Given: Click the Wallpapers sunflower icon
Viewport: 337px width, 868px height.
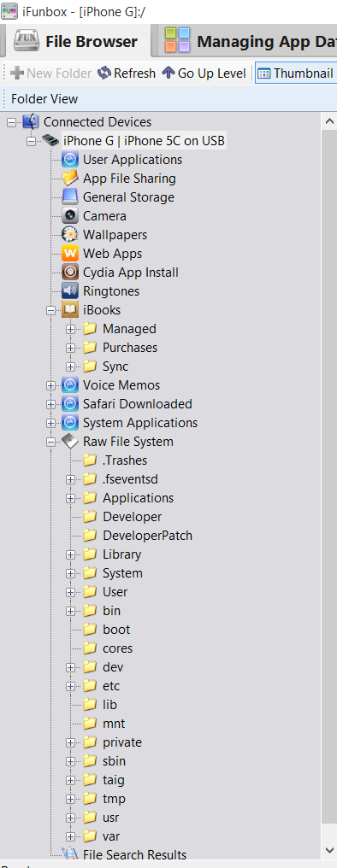Looking at the screenshot, I should (70, 235).
